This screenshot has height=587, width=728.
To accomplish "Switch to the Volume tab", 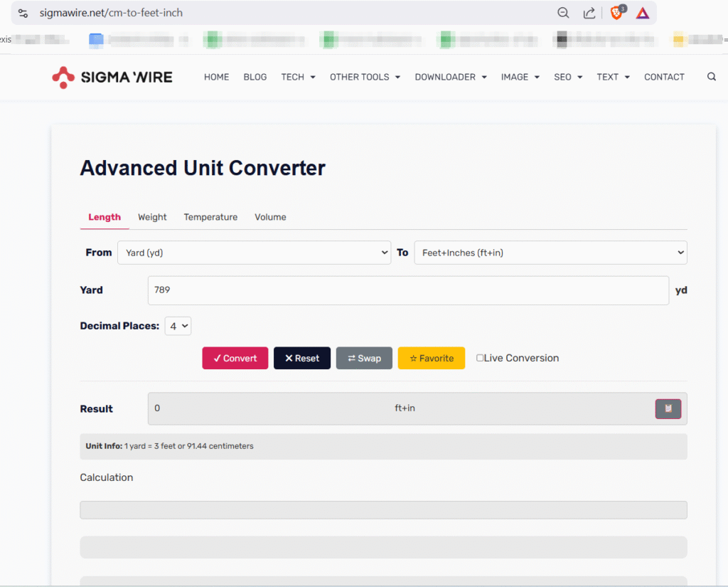I will pyautogui.click(x=270, y=217).
